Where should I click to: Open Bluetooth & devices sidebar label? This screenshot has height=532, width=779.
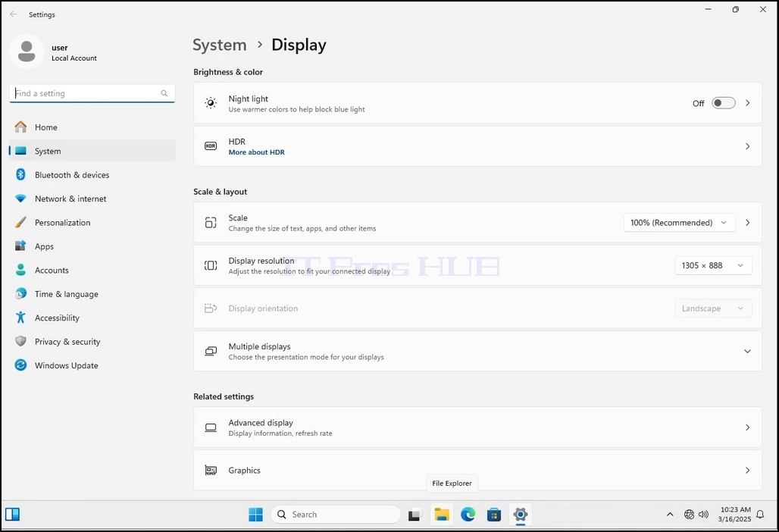[72, 175]
